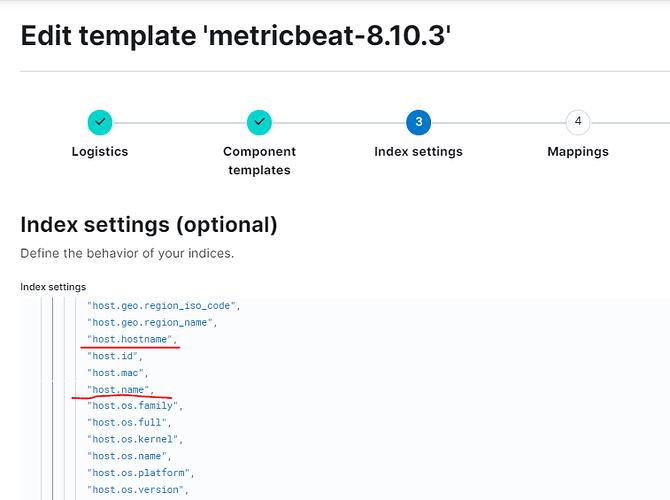Image resolution: width=670 pixels, height=500 pixels.
Task: Click the step 4 circle icon
Action: point(577,123)
